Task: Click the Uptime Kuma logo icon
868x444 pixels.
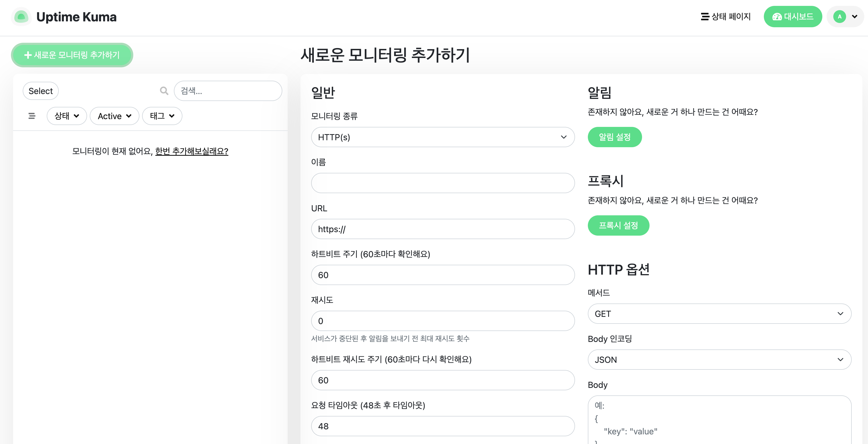Action: click(x=21, y=17)
